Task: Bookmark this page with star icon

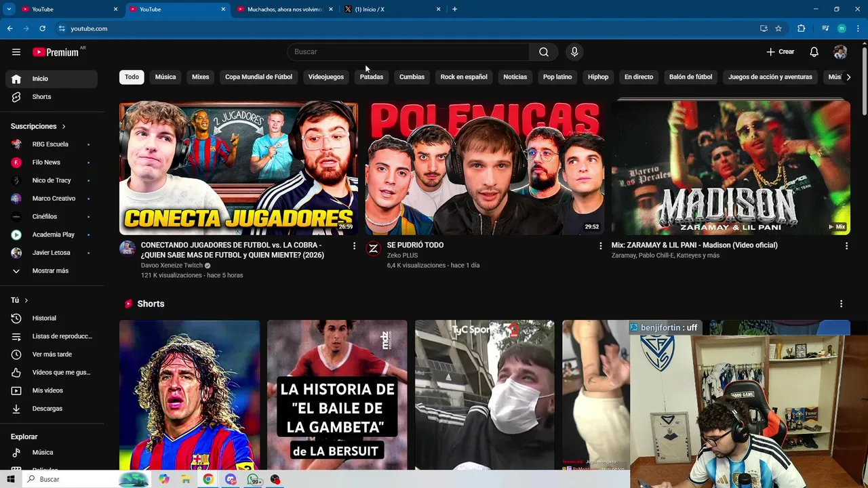Action: click(778, 28)
